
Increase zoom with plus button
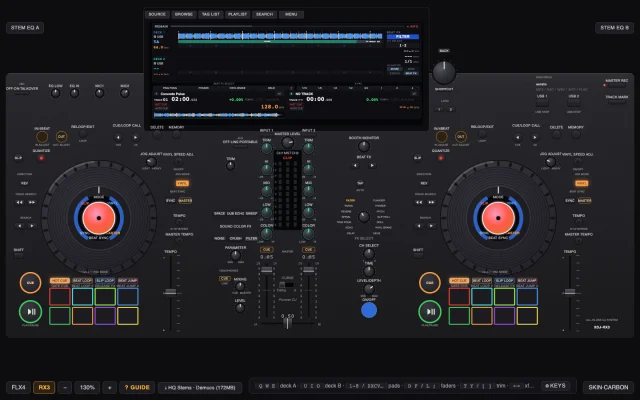click(109, 387)
